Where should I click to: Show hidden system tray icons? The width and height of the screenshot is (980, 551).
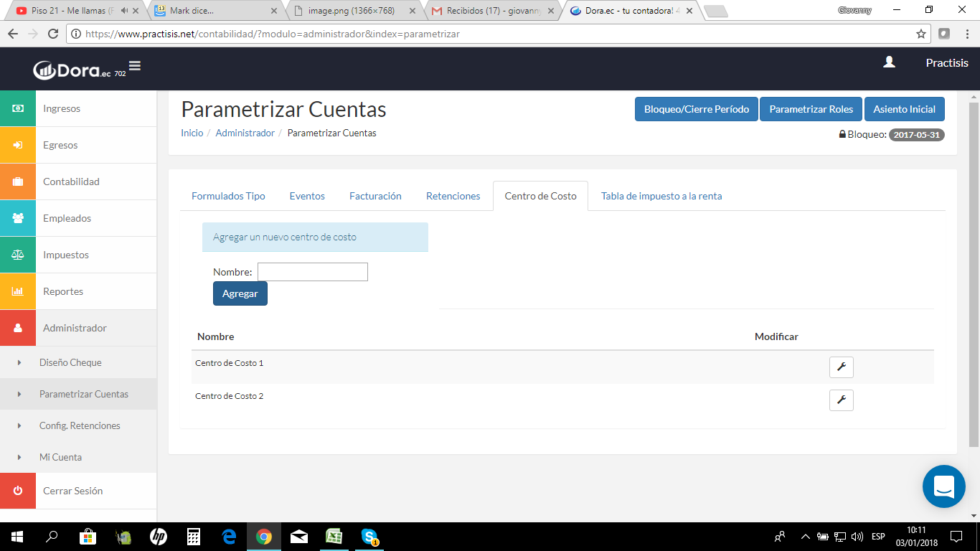pyautogui.click(x=805, y=537)
